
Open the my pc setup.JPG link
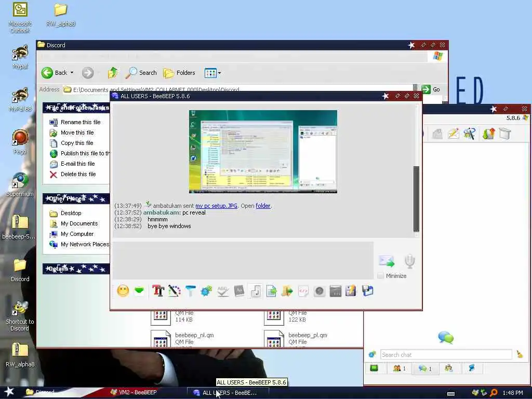coord(216,206)
